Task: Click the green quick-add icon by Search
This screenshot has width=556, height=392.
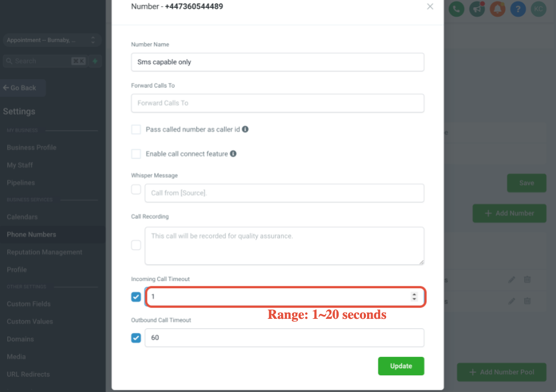Action: (95, 61)
